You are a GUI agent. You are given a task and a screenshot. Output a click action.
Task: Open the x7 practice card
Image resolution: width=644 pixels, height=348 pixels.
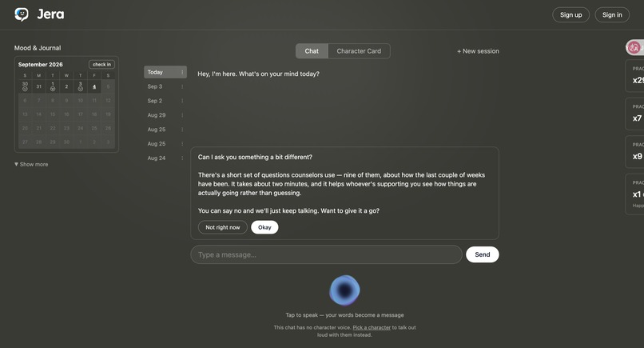pos(634,114)
